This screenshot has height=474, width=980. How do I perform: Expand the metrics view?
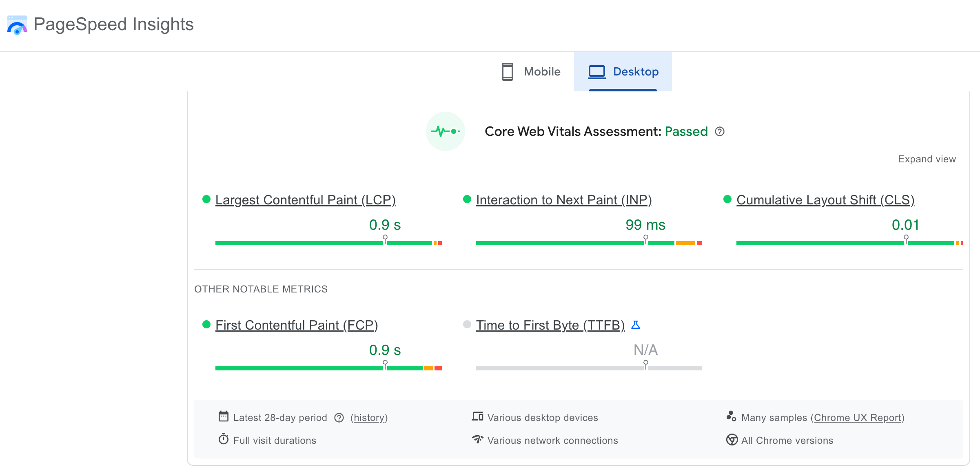coord(927,159)
